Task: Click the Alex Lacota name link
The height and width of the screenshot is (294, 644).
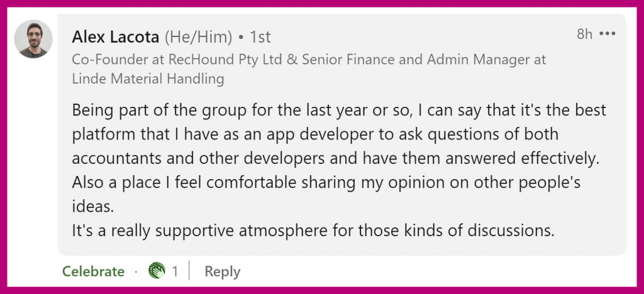Action: [x=116, y=37]
